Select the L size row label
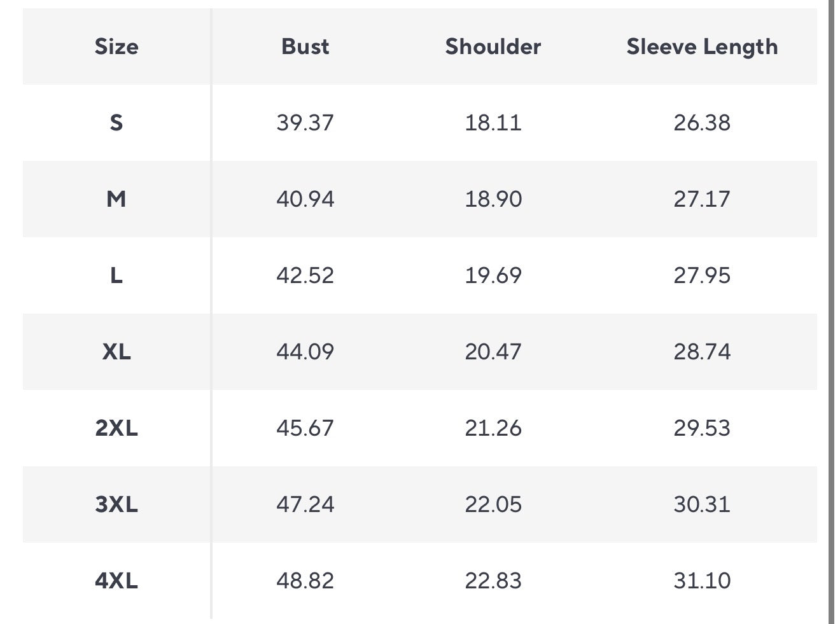 tap(116, 275)
